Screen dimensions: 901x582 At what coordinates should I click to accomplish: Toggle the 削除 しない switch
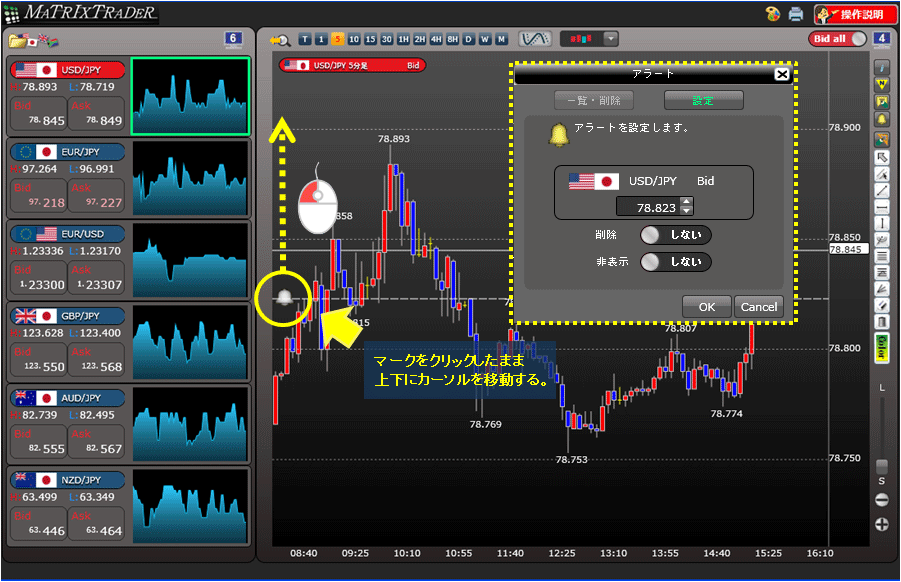[676, 234]
